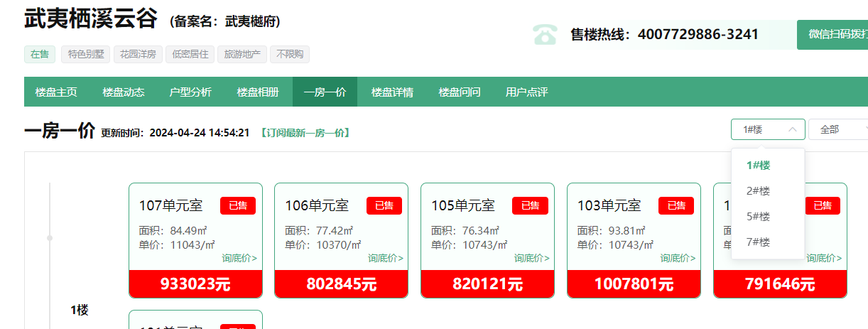Viewport: 868px width, 329px height.
Task: Click unit price 10370/㎡
Action: [339, 244]
